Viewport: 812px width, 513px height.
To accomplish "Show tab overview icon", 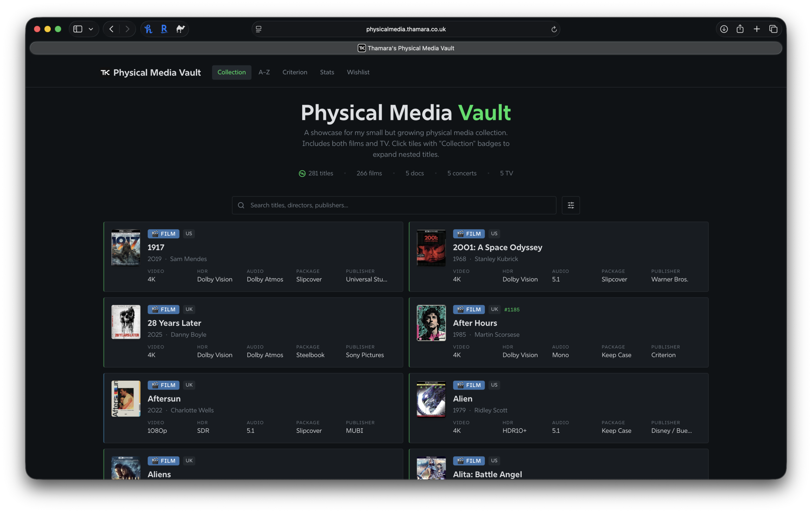I will 773,29.
